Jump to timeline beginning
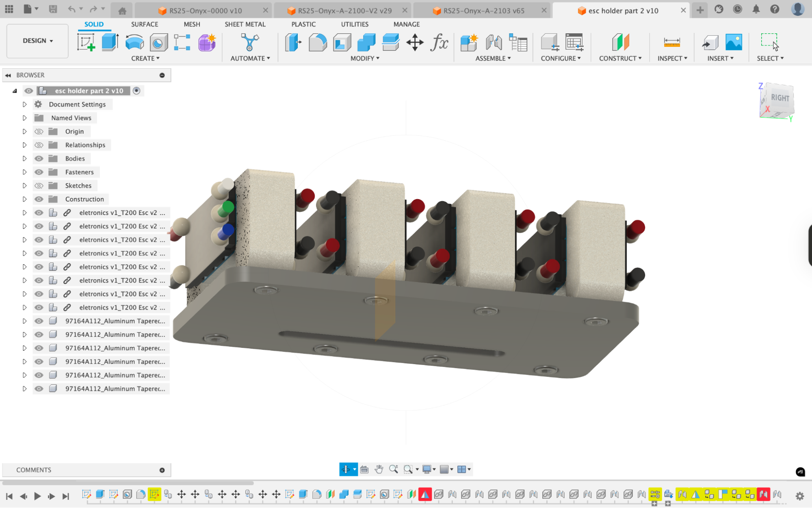Viewport: 812px width, 508px height. (x=9, y=496)
